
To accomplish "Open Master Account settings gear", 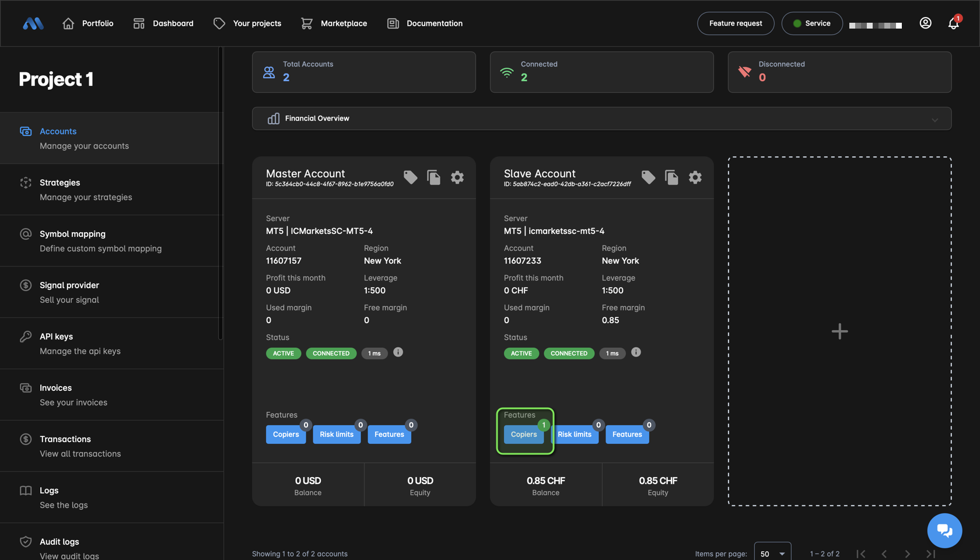I will pyautogui.click(x=457, y=177).
